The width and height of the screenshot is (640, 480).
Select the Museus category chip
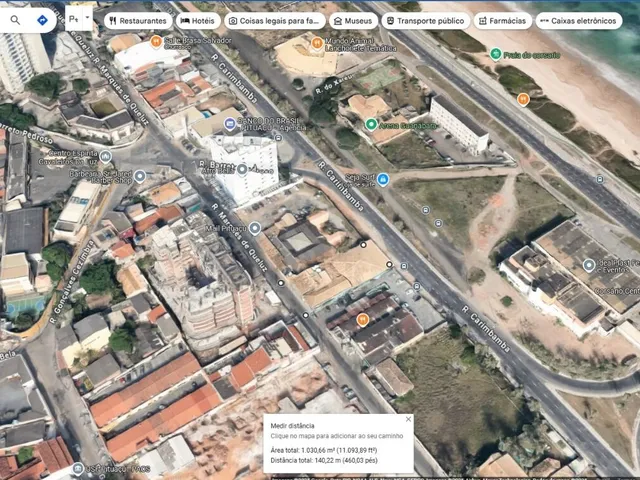(x=353, y=21)
